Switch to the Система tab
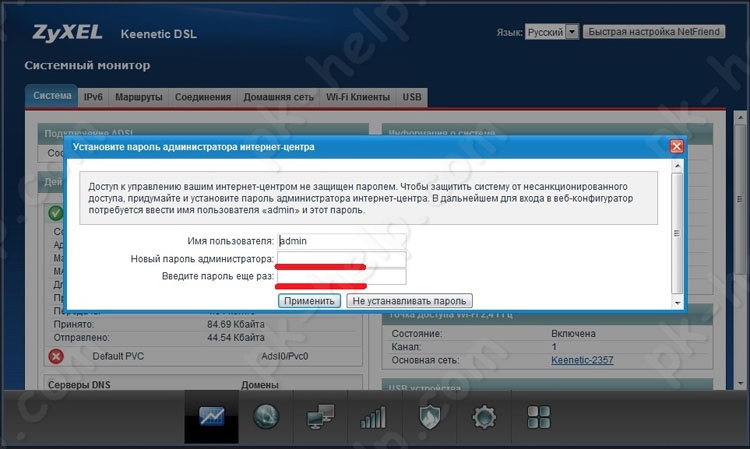Viewport: 750px width, 449px height. pos(52,96)
